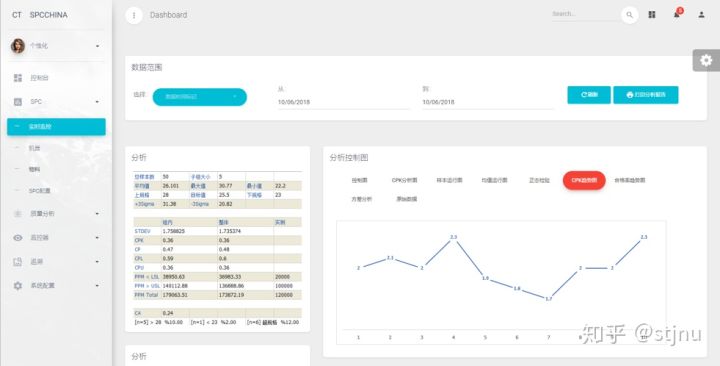This screenshot has width=720, height=366.
Task: Open the notifications bell icon
Action: click(x=677, y=14)
